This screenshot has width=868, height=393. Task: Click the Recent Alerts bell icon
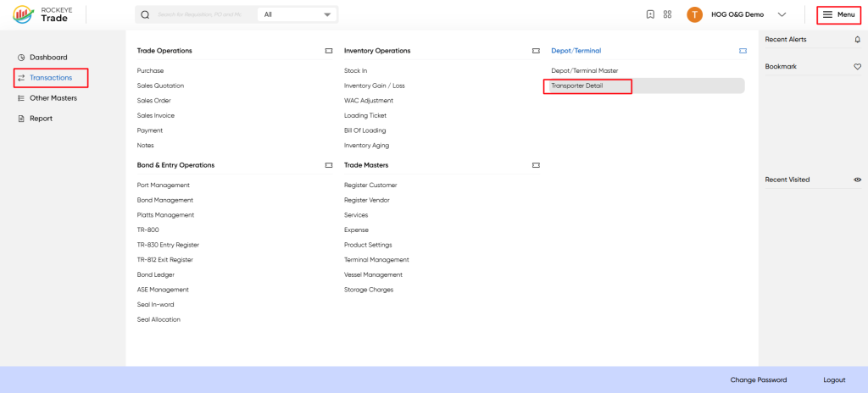pos(858,39)
